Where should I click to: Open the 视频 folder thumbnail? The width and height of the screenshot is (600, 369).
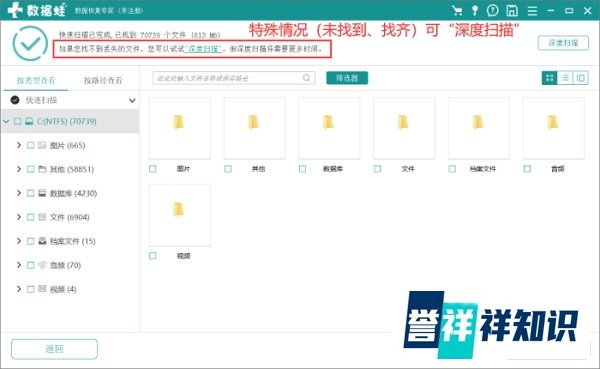click(x=179, y=215)
